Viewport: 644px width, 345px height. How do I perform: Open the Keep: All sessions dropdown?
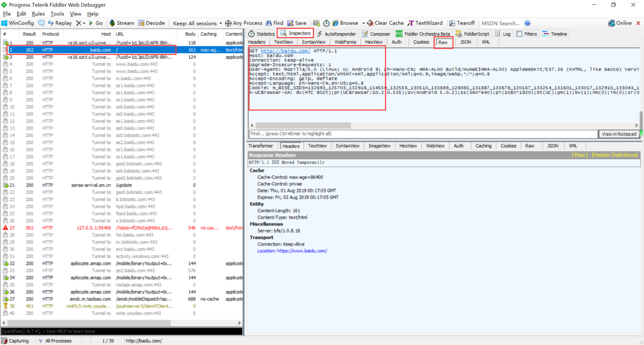click(x=197, y=23)
